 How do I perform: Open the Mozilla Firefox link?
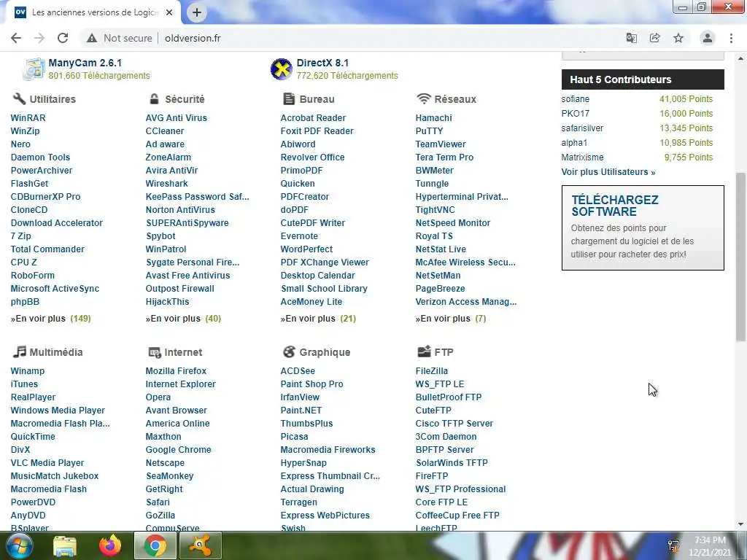click(176, 371)
